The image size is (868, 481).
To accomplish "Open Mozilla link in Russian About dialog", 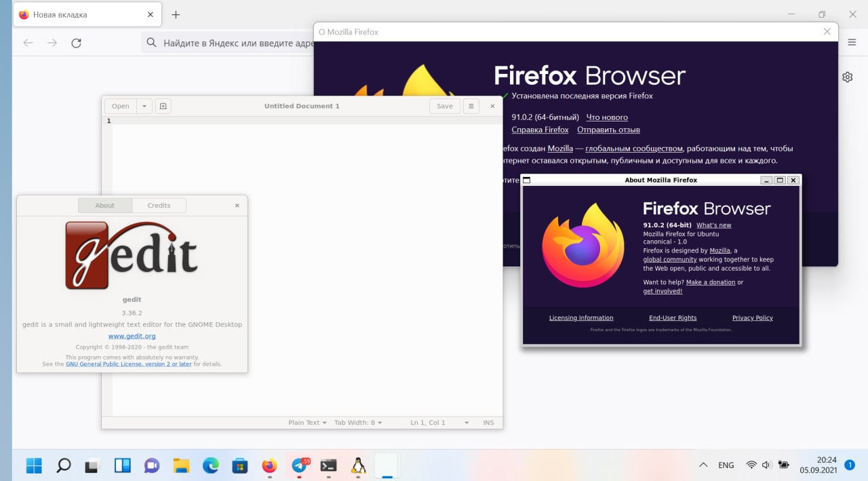I will pos(560,149).
